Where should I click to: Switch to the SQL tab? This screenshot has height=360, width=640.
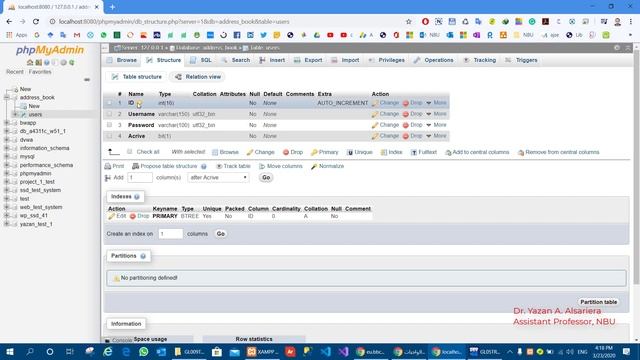[201, 60]
